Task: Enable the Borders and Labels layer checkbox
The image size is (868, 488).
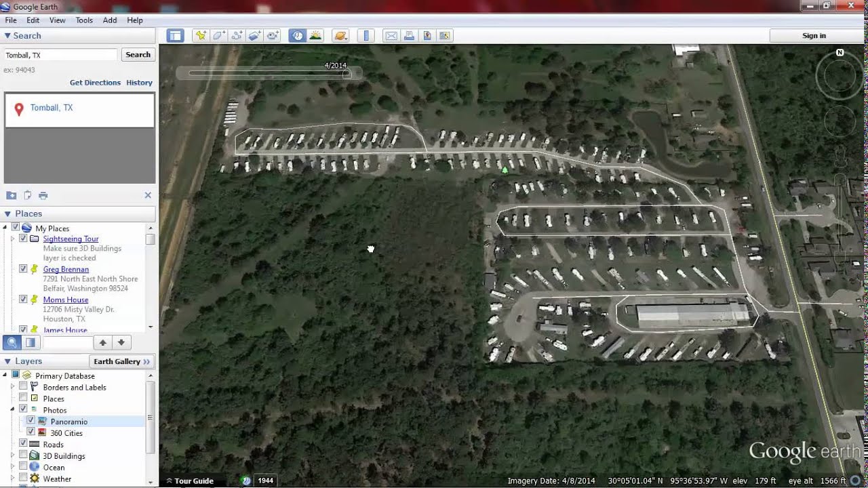Action: pos(23,386)
